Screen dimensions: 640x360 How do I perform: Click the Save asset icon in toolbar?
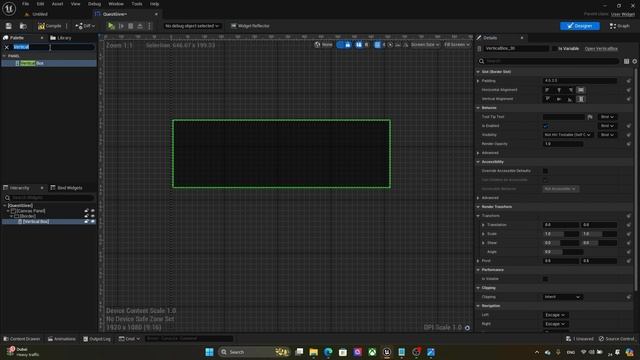click(x=9, y=26)
